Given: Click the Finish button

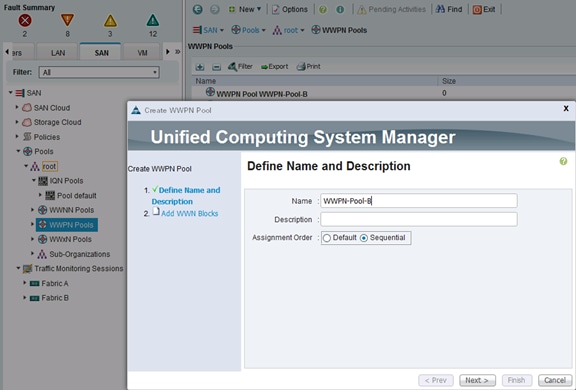Looking at the screenshot, I should pyautogui.click(x=516, y=380).
